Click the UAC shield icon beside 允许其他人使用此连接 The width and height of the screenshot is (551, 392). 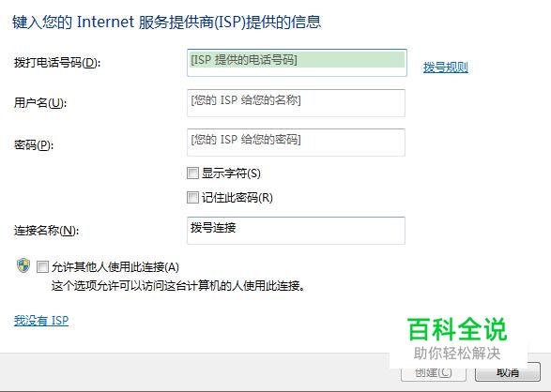[x=23, y=265]
